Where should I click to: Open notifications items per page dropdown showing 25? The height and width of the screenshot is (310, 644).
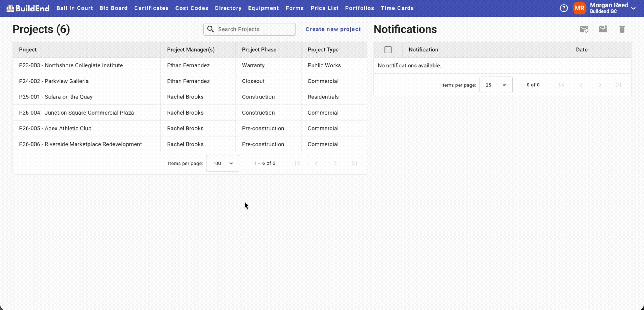pyautogui.click(x=496, y=85)
